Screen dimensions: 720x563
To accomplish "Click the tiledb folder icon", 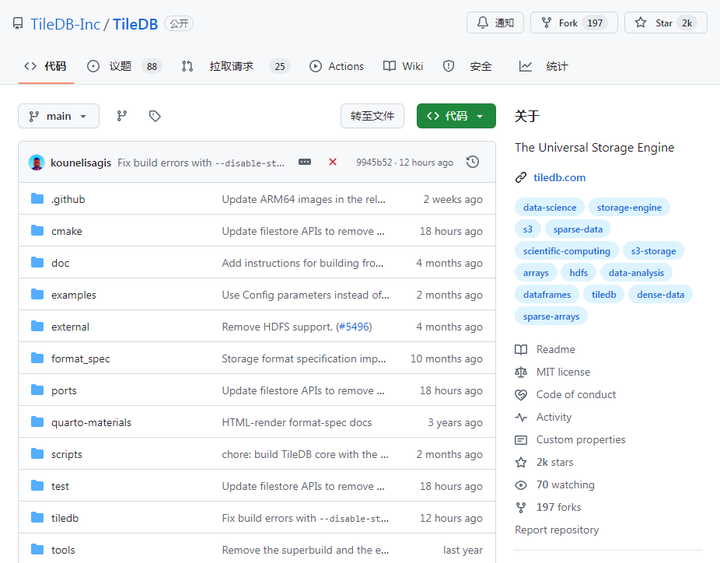I will click(x=37, y=518).
